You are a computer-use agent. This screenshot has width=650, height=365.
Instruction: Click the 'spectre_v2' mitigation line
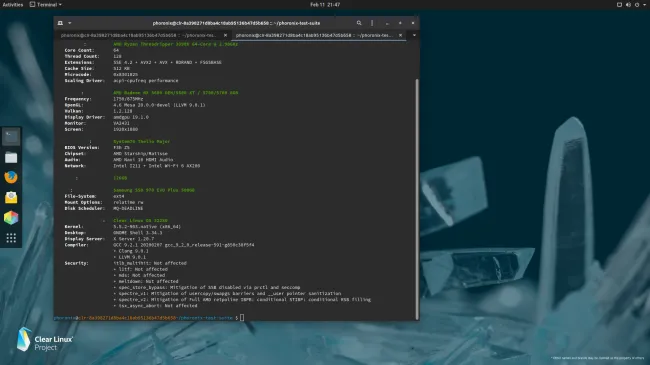pos(242,299)
